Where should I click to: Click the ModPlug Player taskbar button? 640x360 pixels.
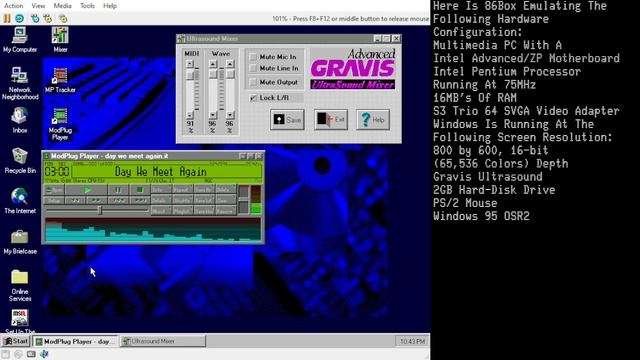pyautogui.click(x=75, y=341)
